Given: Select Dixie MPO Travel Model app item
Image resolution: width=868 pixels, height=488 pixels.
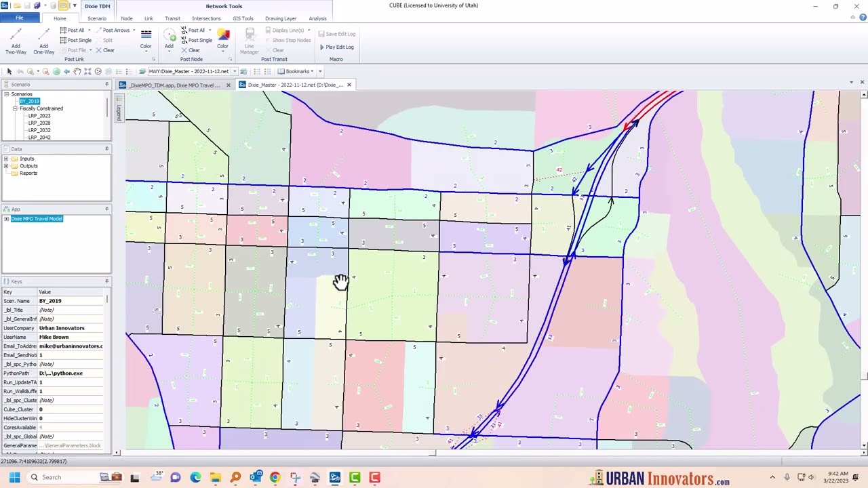Looking at the screenshot, I should (x=37, y=219).
